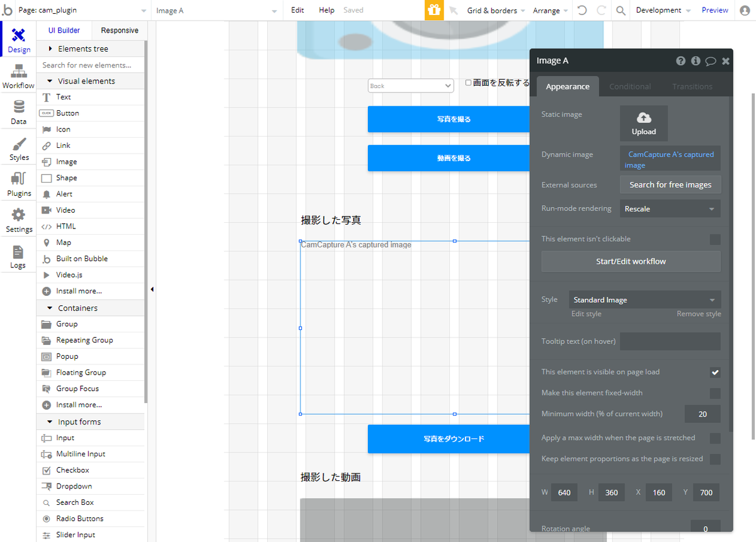Click the Undo arrow icon
This screenshot has height=542, width=756.
(x=582, y=10)
